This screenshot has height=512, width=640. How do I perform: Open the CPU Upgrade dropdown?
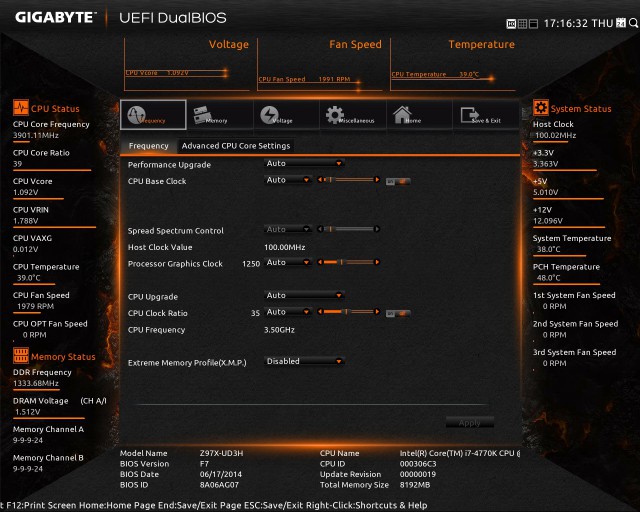pos(304,295)
